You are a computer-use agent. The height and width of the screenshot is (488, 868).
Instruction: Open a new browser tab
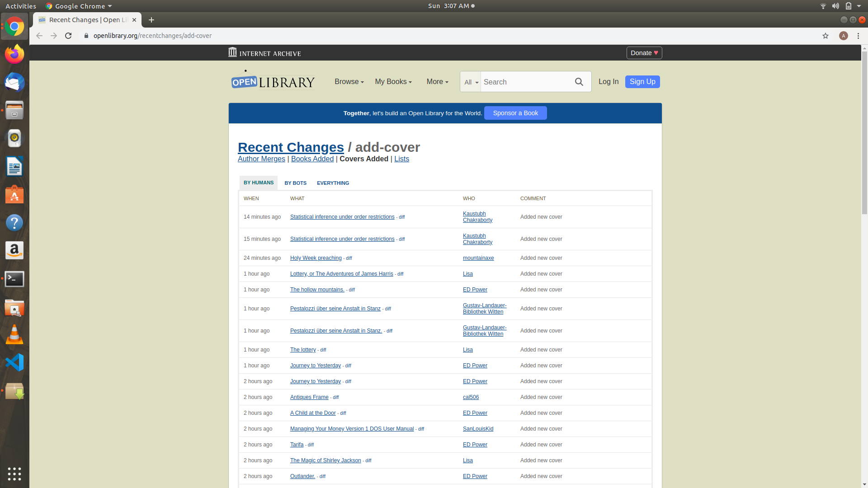[151, 20]
